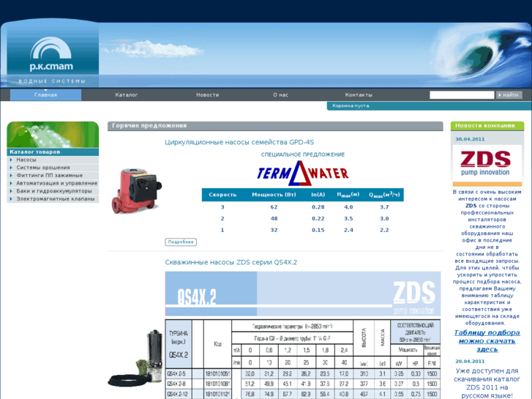Click the search input field
The width and height of the screenshot is (532, 399).
coord(462,94)
